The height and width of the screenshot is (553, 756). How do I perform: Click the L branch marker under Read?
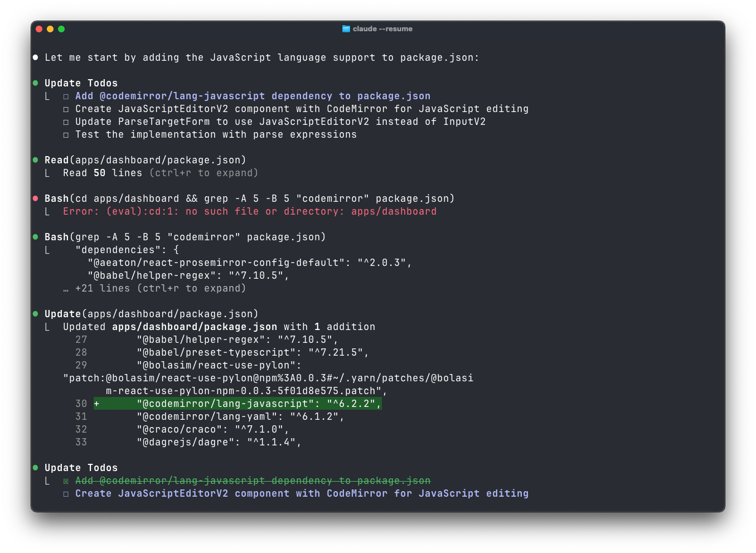(x=47, y=173)
